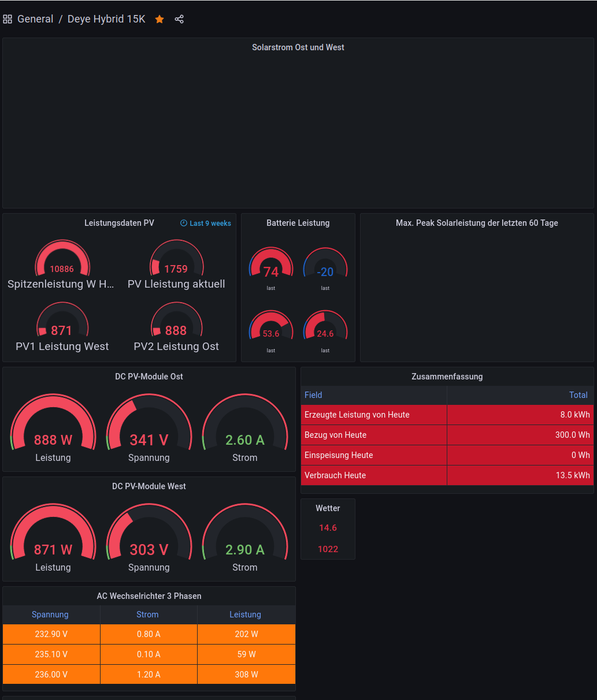
Task: Open the General folder breadcrumb
Action: point(35,19)
